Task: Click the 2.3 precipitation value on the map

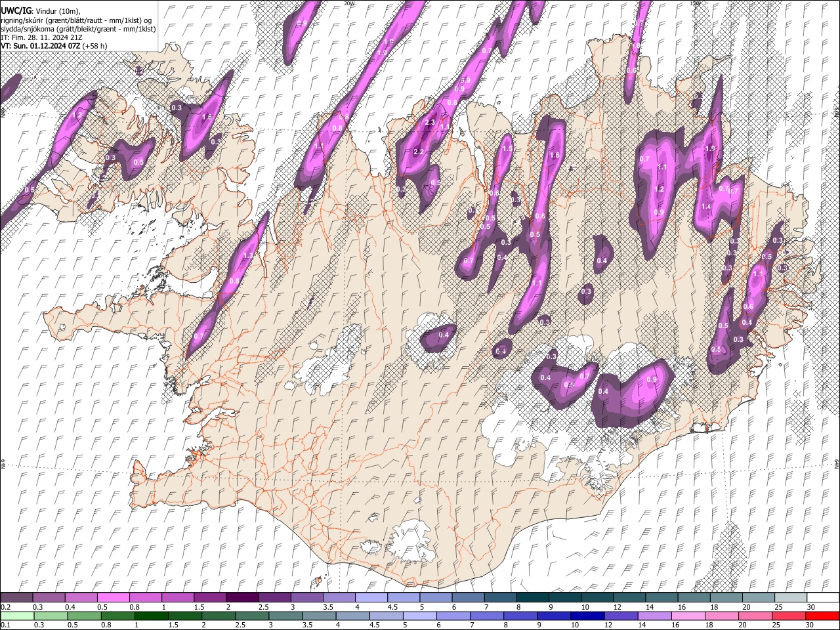Action: pyautogui.click(x=430, y=123)
